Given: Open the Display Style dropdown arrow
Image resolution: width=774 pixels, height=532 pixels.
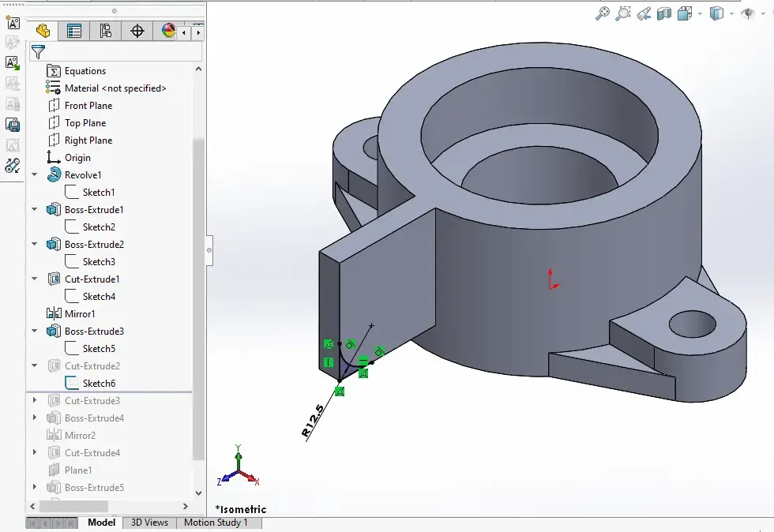Looking at the screenshot, I should point(731,14).
